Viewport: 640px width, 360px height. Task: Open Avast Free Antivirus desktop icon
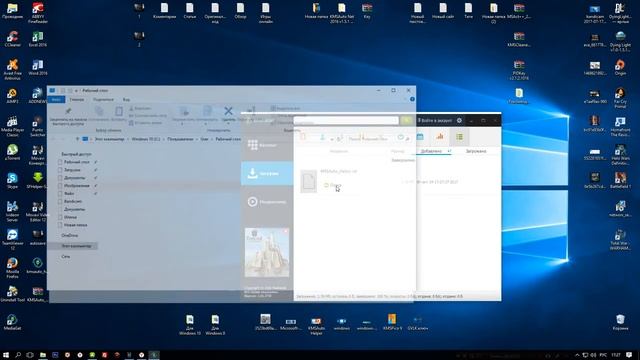pyautogui.click(x=12, y=69)
